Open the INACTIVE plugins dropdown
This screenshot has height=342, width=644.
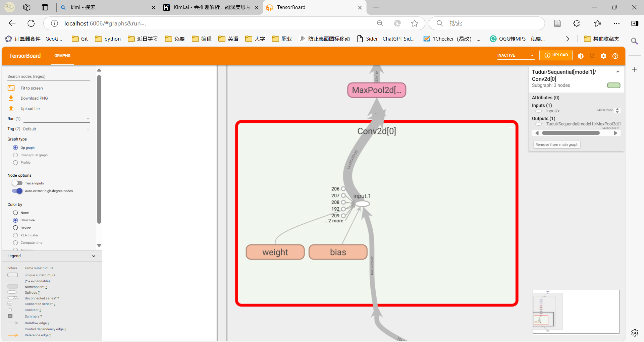point(516,55)
